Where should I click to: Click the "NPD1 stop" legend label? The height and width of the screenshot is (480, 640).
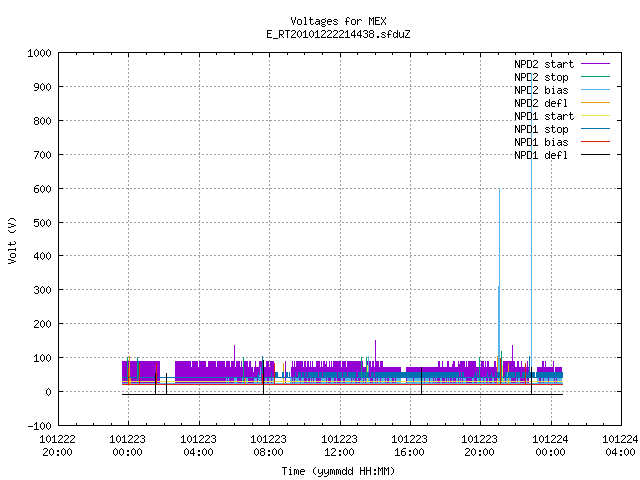click(541, 129)
